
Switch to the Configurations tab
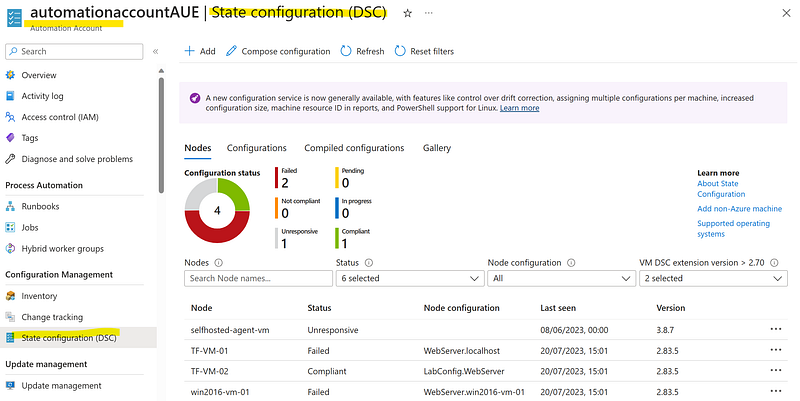(257, 148)
